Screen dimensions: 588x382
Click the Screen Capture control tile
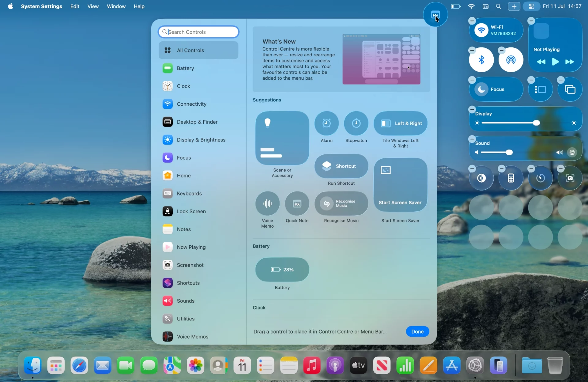(570, 178)
